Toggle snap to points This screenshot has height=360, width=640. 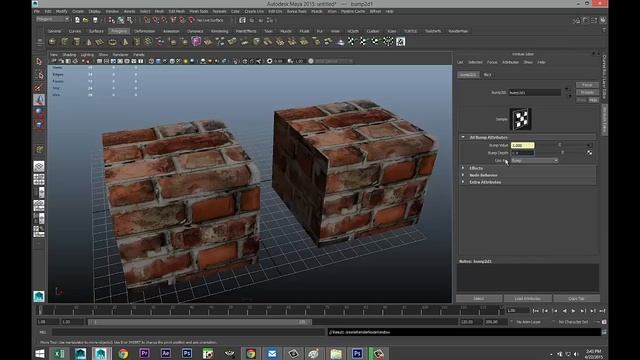click(x=164, y=20)
